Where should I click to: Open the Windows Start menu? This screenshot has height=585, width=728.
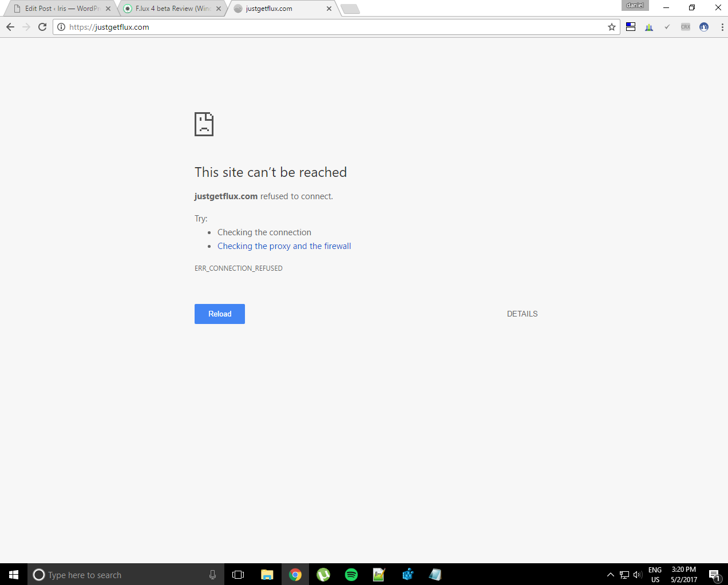click(x=14, y=575)
